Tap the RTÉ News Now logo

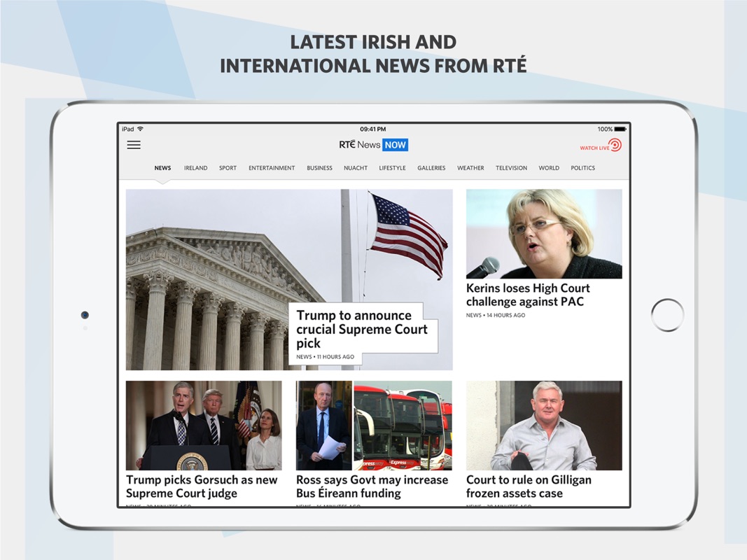pos(374,145)
